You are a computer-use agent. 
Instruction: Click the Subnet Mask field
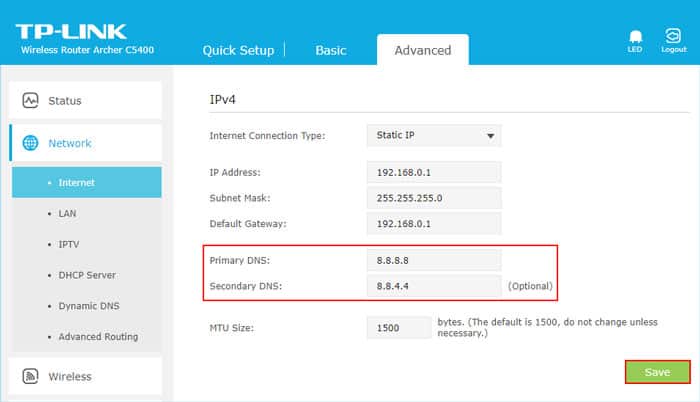434,198
